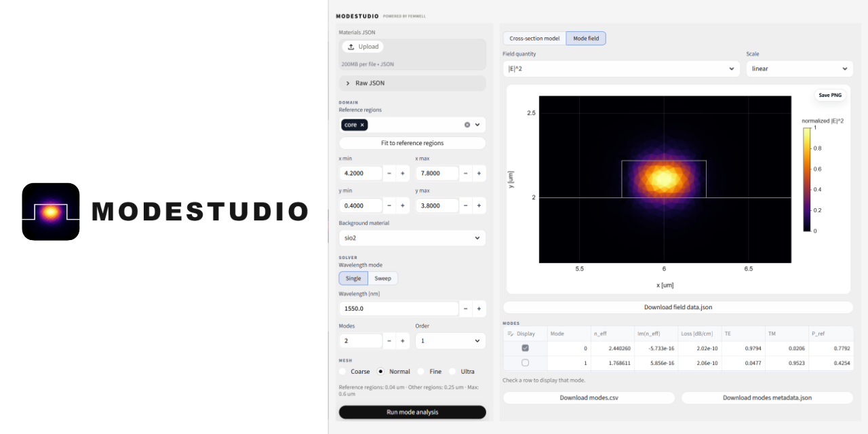Open the Background material dropdown
The height and width of the screenshot is (434, 868).
click(412, 238)
